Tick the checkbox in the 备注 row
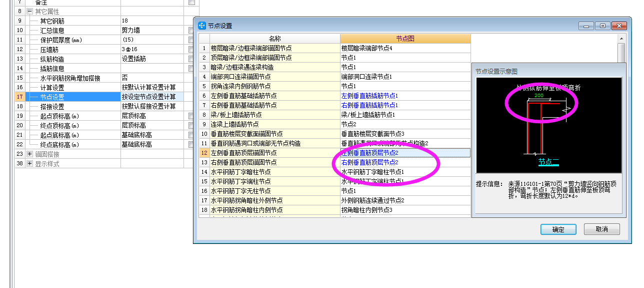 (x=191, y=2)
